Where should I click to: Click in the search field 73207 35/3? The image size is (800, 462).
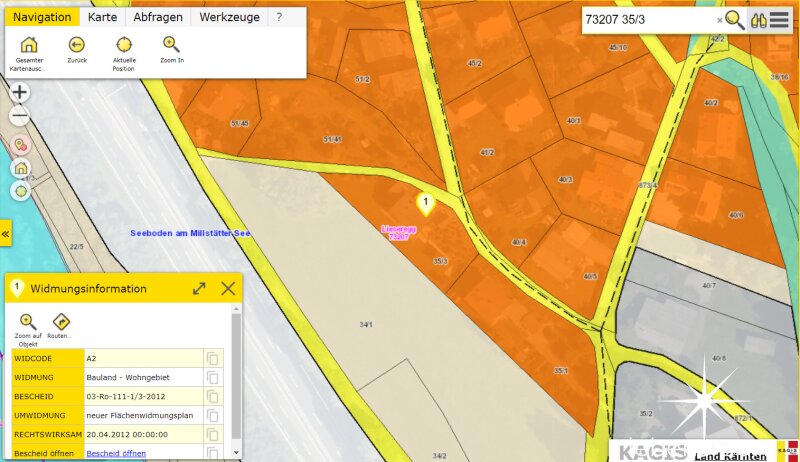pos(648,20)
